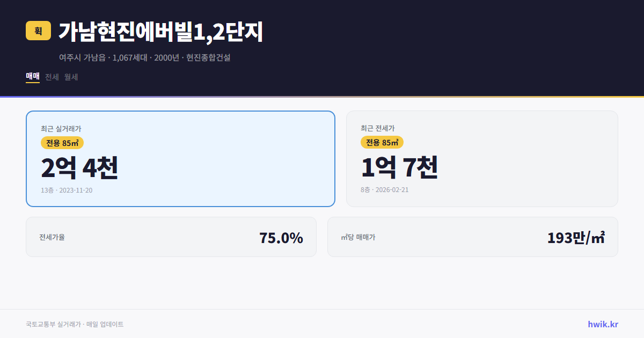This screenshot has width=644, height=338.
Task: Open the hwik.kr link
Action: click(x=602, y=324)
